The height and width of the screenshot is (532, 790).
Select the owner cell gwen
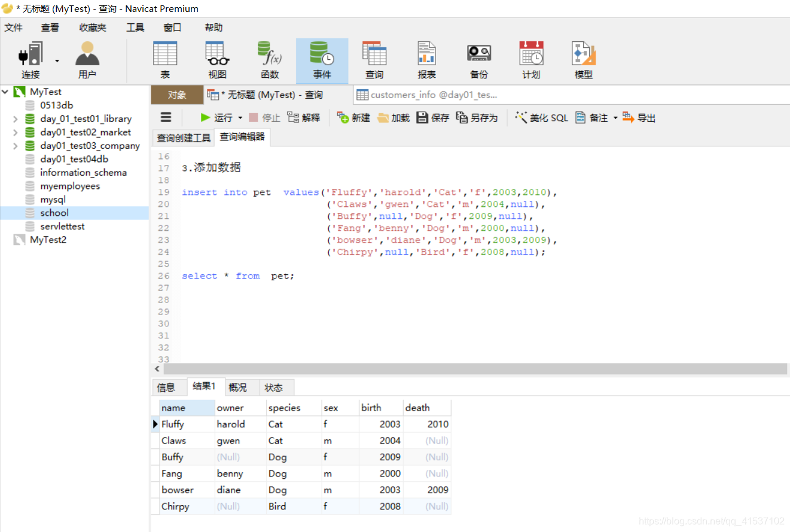240,441
